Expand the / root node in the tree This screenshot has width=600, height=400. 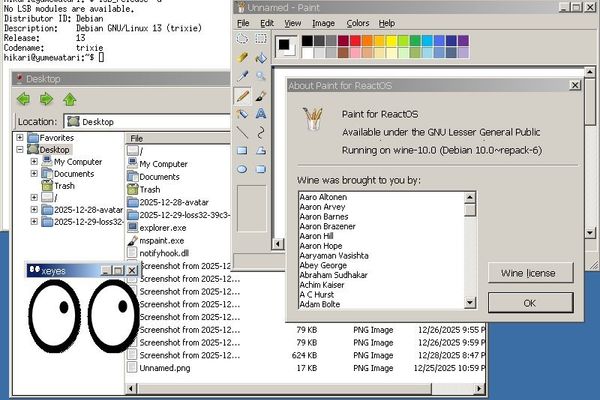tap(34, 198)
